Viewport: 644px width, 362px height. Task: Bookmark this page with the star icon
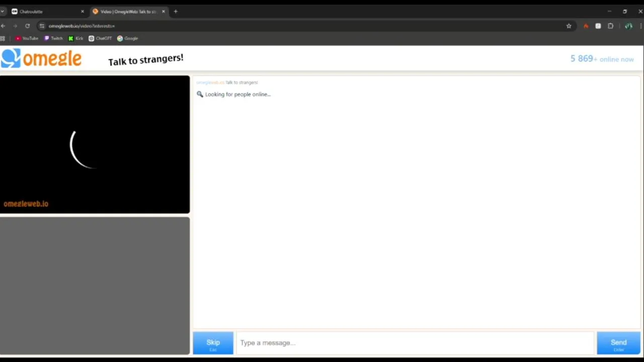click(569, 26)
